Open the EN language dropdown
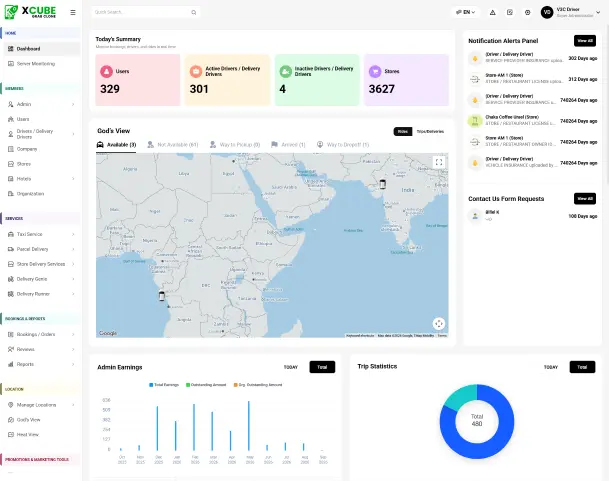 coord(465,12)
